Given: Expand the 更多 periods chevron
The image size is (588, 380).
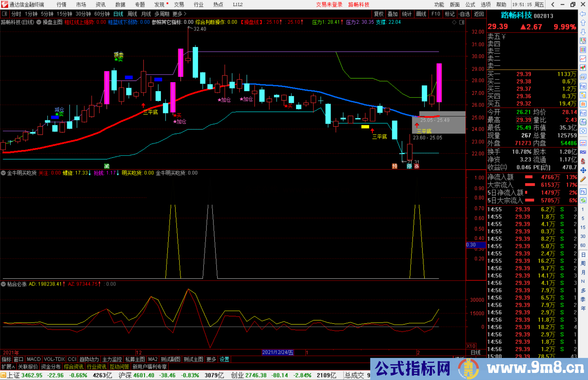Looking at the screenshot, I should (185, 14).
